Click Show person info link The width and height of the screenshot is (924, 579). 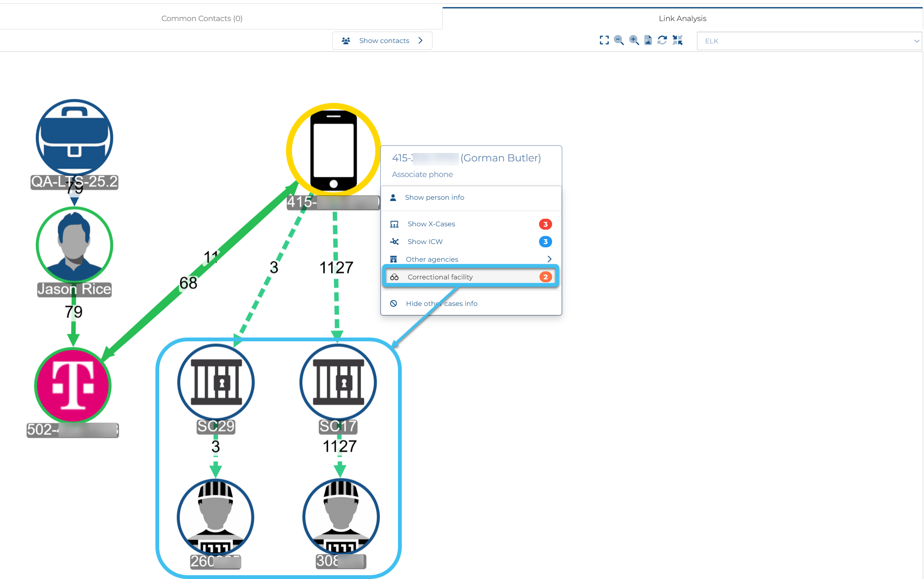(x=434, y=198)
